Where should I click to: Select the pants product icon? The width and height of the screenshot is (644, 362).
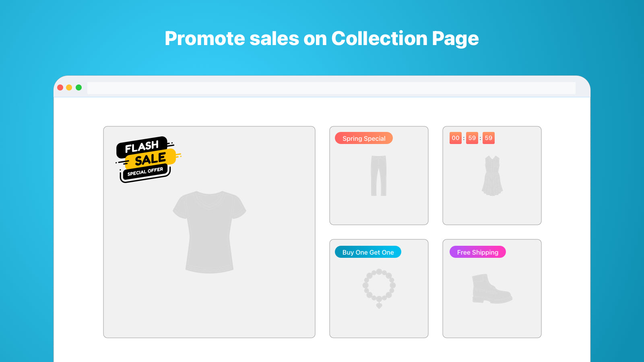point(379,176)
